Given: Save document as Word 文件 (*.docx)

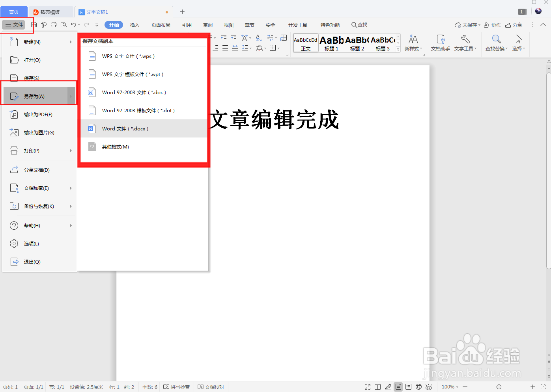Looking at the screenshot, I should point(125,128).
